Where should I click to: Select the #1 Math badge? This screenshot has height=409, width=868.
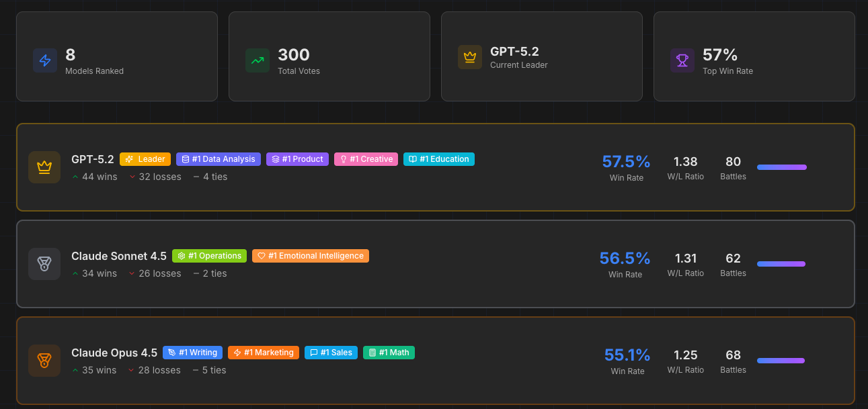click(389, 353)
